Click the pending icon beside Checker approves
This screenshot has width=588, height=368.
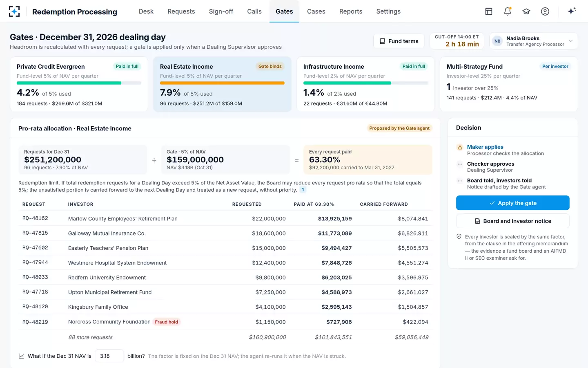click(x=460, y=164)
